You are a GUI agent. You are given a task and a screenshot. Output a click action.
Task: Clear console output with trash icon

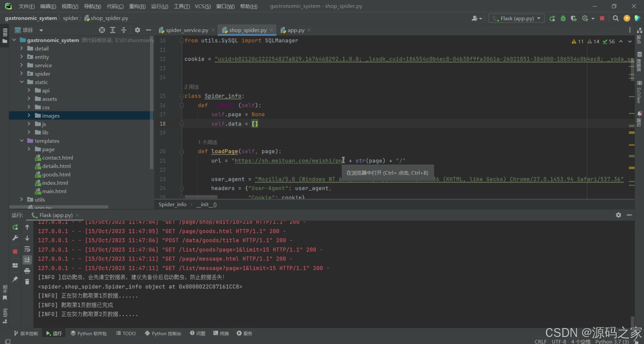(27, 282)
